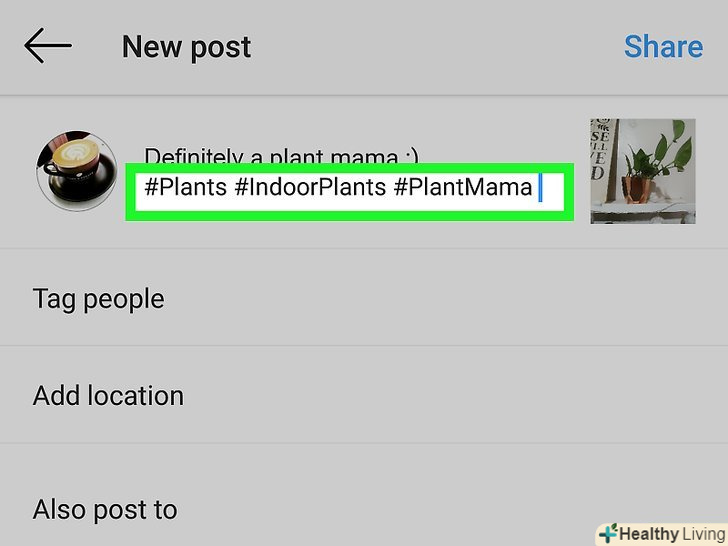Open the Tag people option
Screen dimensions: 728x546
(x=98, y=299)
